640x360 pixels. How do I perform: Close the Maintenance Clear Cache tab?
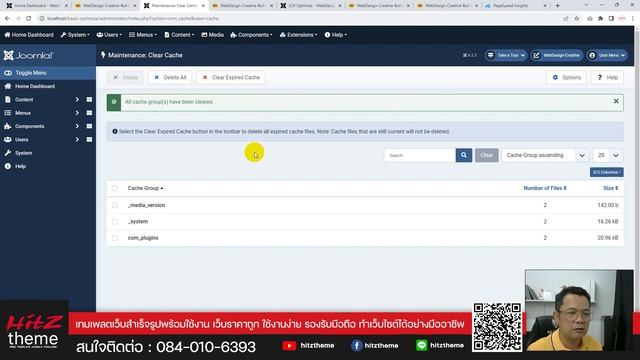tap(203, 6)
